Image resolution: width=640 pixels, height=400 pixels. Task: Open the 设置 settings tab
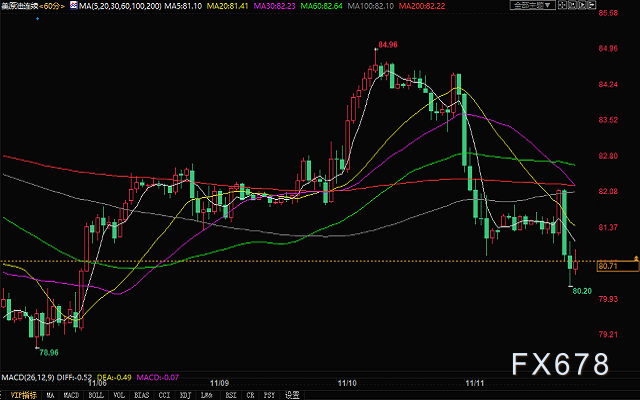click(292, 395)
